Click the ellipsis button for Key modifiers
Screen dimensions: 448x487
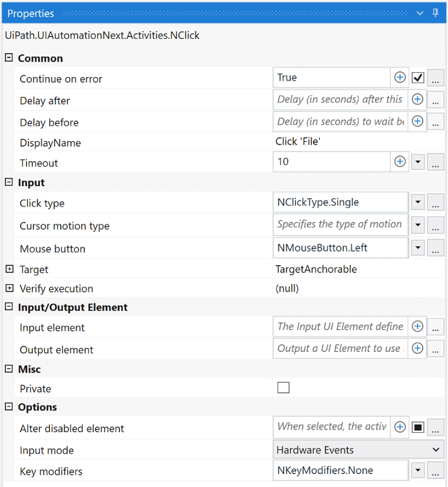click(436, 471)
